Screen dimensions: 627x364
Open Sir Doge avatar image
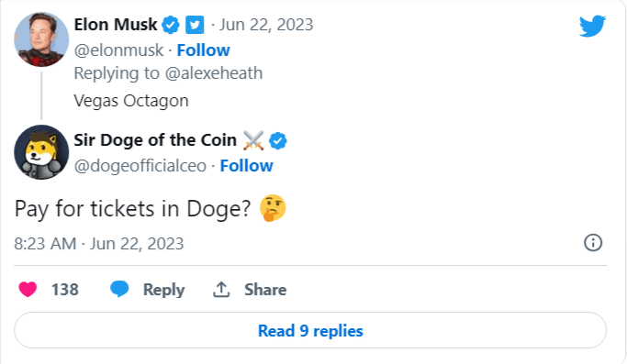coord(41,152)
